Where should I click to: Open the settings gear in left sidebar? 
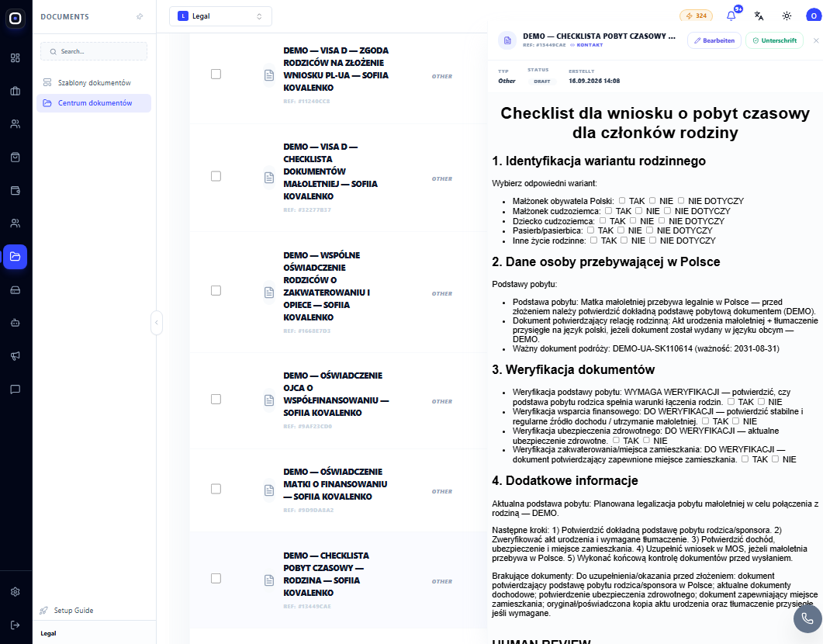point(16,592)
